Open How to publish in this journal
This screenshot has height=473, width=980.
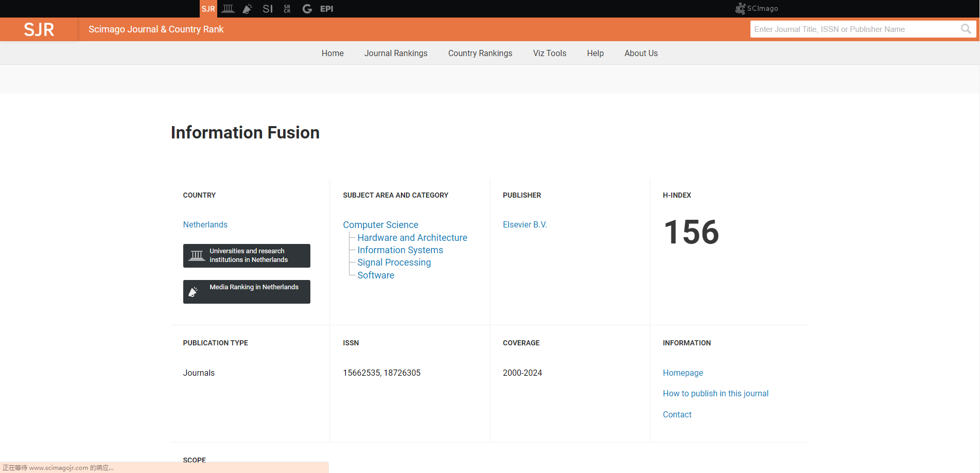pos(715,393)
